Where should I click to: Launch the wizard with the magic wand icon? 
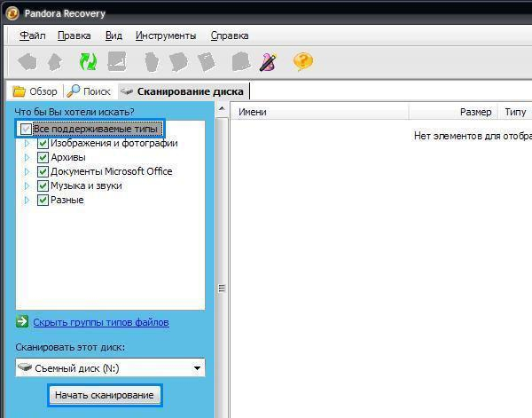click(268, 62)
